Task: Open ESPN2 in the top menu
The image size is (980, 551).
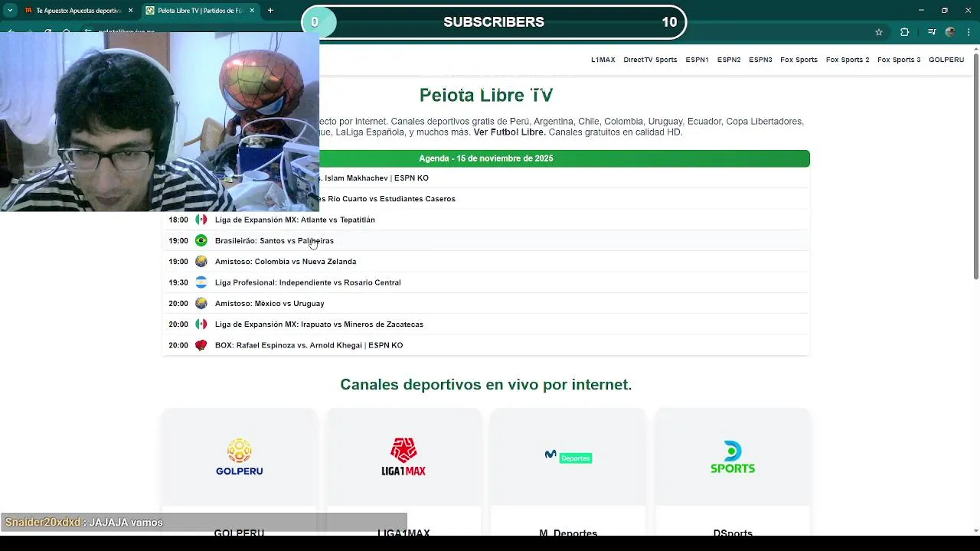Action: coord(729,60)
